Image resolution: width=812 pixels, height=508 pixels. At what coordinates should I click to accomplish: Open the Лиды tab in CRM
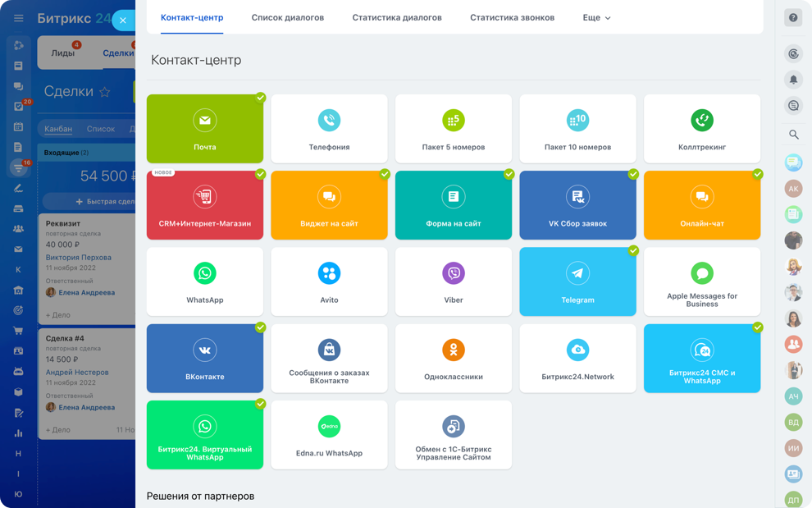[x=62, y=53]
